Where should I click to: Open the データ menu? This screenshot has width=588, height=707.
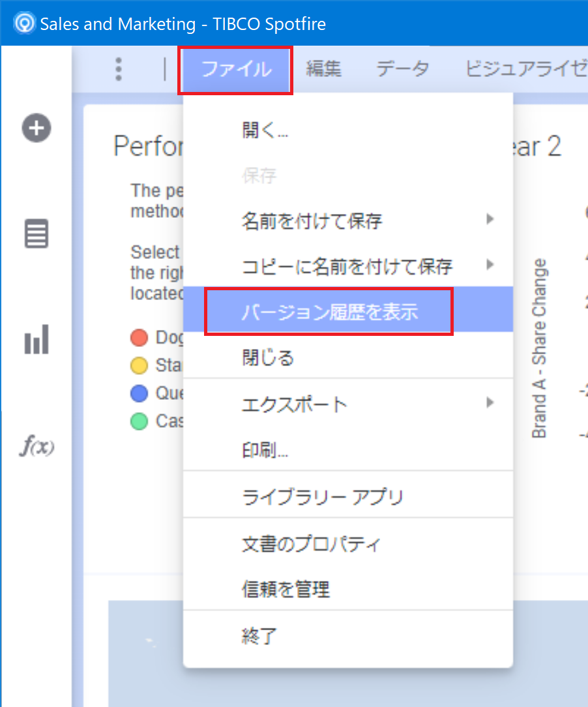coord(402,69)
